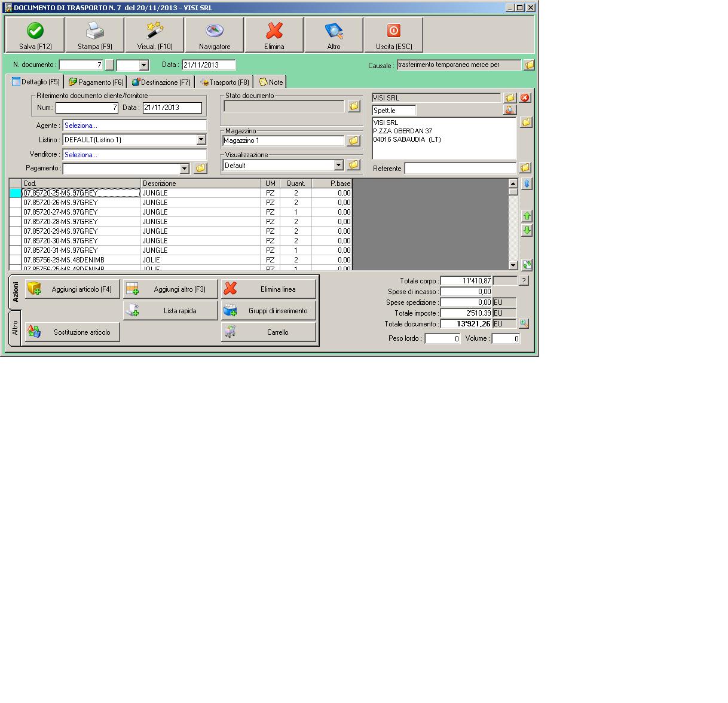
Task: Click the Volume field
Action: [506, 338]
